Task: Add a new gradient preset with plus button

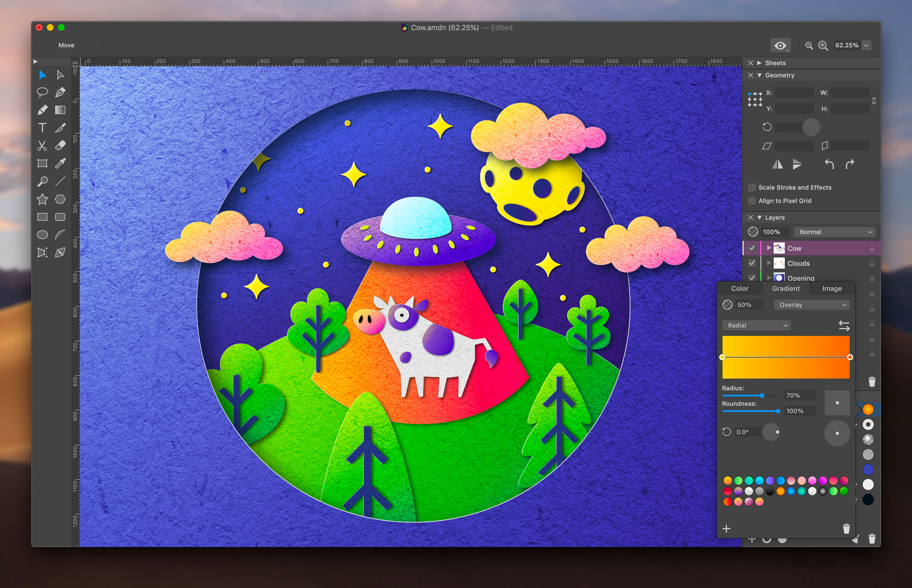Action: pyautogui.click(x=726, y=529)
